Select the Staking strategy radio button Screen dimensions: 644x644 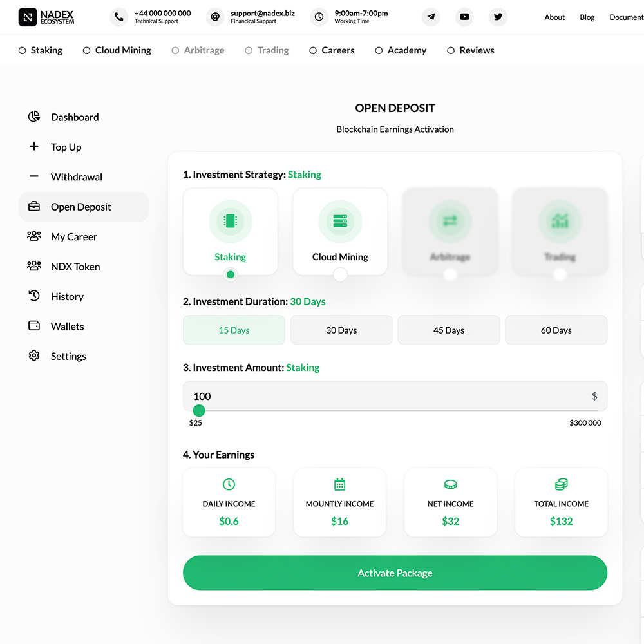click(x=231, y=274)
